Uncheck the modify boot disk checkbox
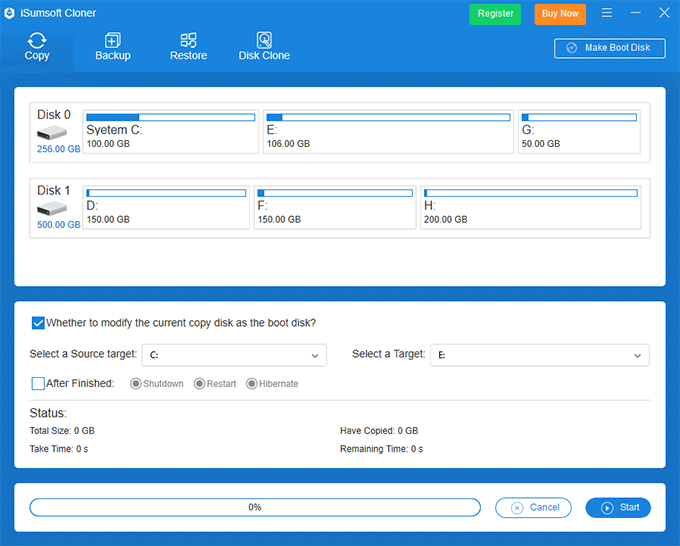Viewport: 680px width, 546px height. 38,323
